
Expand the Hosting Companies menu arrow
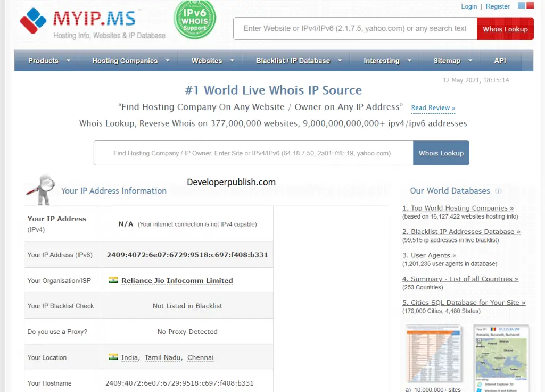coord(168,61)
